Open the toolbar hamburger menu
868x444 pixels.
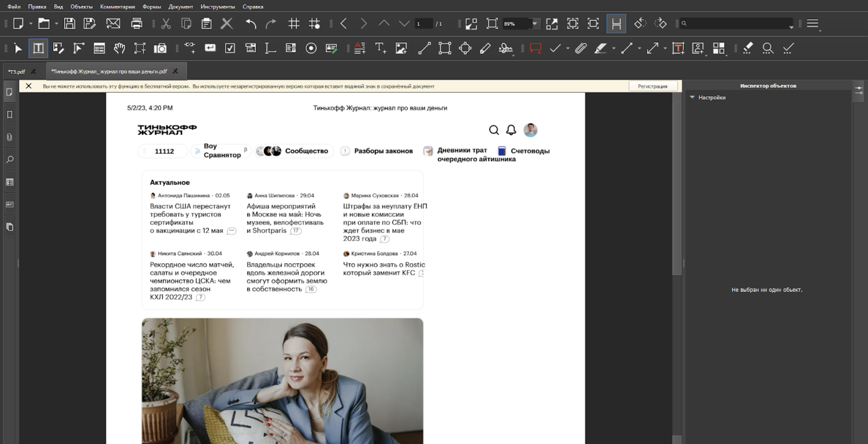tap(812, 24)
